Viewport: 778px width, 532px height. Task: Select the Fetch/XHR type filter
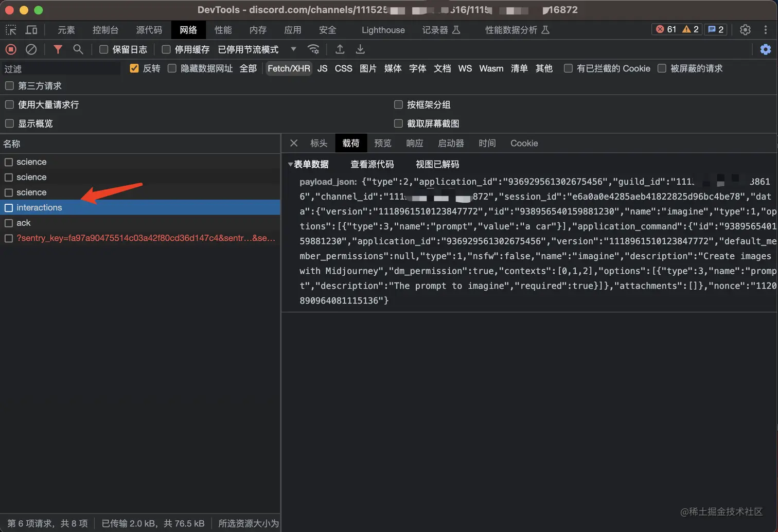tap(289, 68)
